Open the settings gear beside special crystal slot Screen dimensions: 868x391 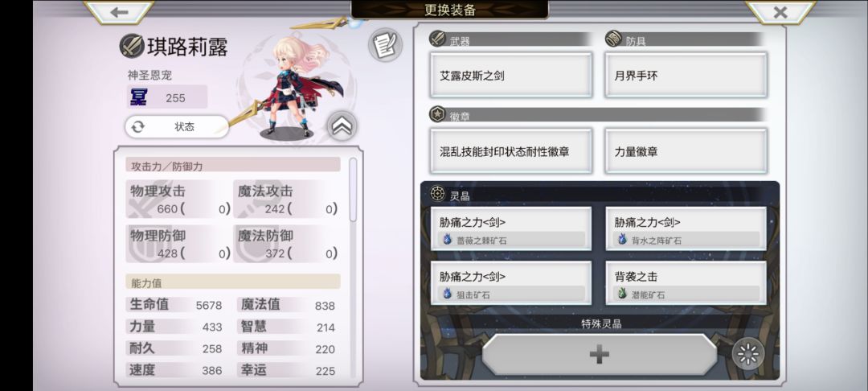tap(748, 354)
